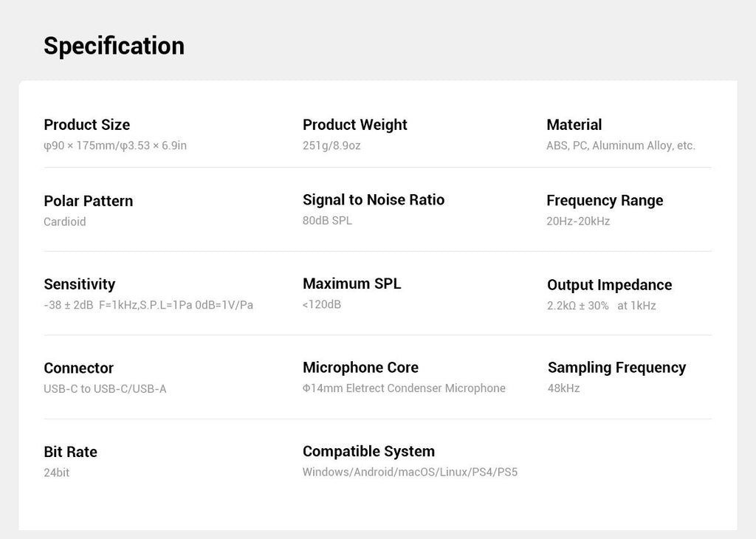This screenshot has height=539, width=756.
Task: Select the 80dB SPL value
Action: [x=327, y=220]
